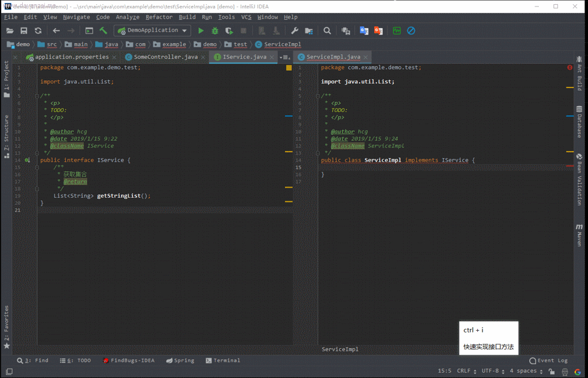The width and height of the screenshot is (588, 378).
Task: Open the Refactor menu
Action: [x=159, y=17]
